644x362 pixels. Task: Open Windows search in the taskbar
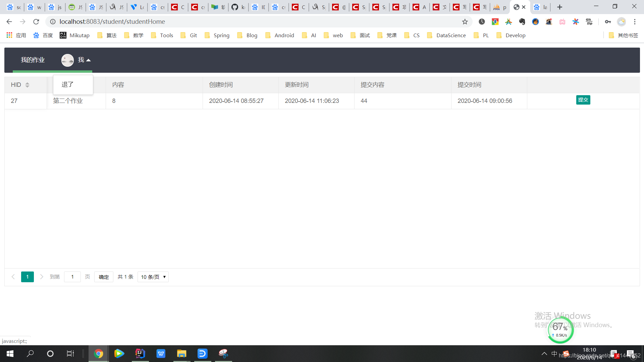pos(30,353)
